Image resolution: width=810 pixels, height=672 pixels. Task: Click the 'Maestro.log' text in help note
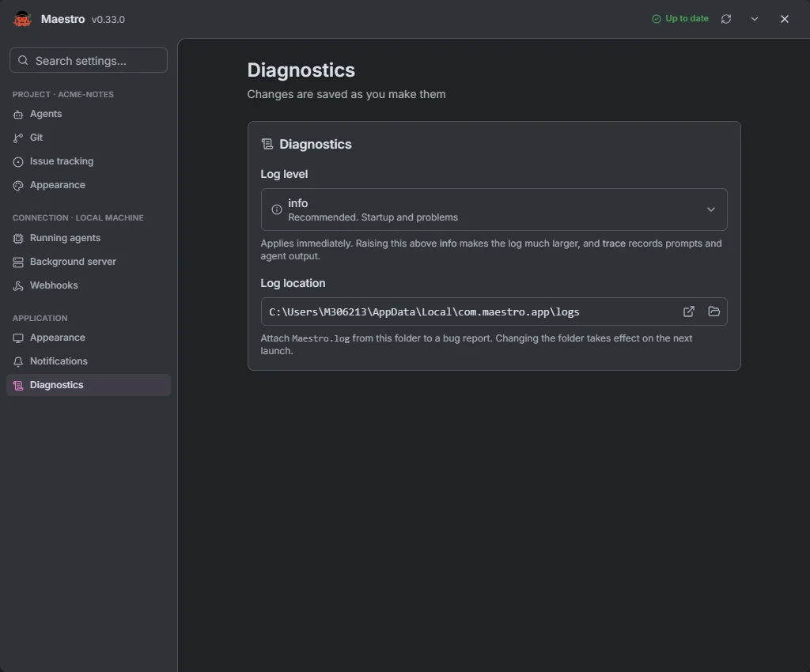pyautogui.click(x=321, y=338)
